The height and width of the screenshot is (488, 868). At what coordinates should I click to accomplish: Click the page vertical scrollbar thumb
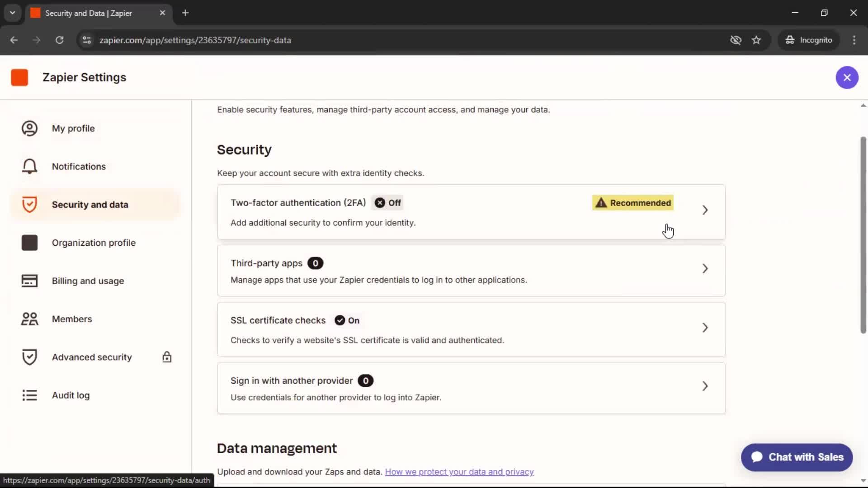coord(863,235)
